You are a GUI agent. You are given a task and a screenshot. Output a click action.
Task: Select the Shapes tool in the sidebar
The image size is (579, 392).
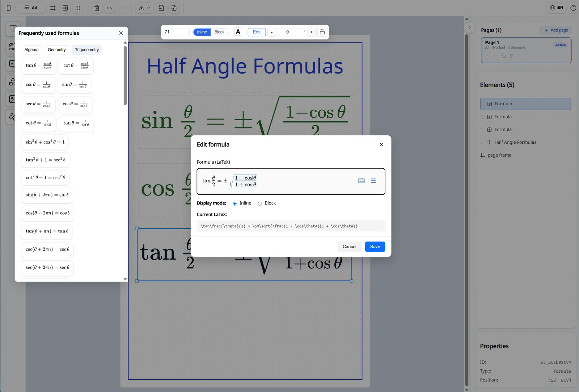click(12, 81)
